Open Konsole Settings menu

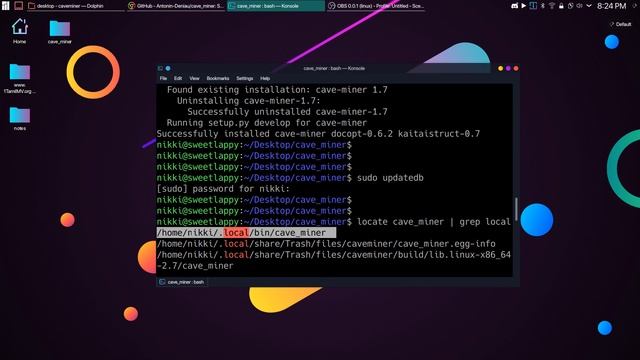[x=244, y=78]
